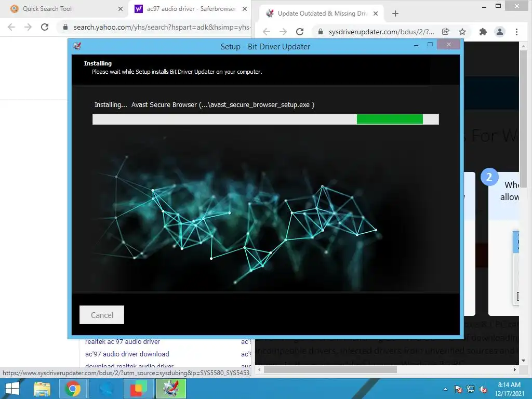Screen dimensions: 532x399
Task: Open the 'realtek ac'97 audio driver' suggestion
Action: [123, 342]
